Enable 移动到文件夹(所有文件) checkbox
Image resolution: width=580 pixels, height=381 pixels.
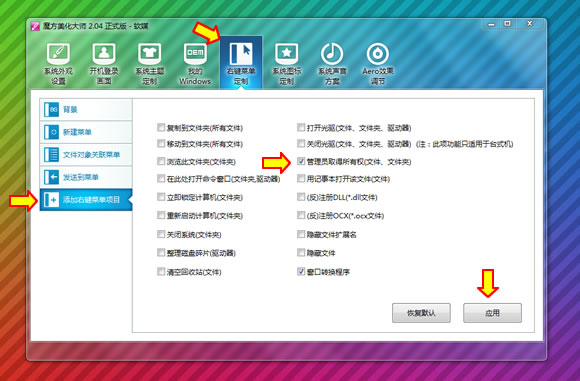point(161,144)
